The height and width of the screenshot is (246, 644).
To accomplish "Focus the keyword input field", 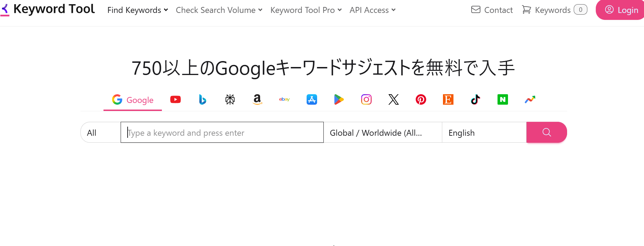I will [222, 133].
